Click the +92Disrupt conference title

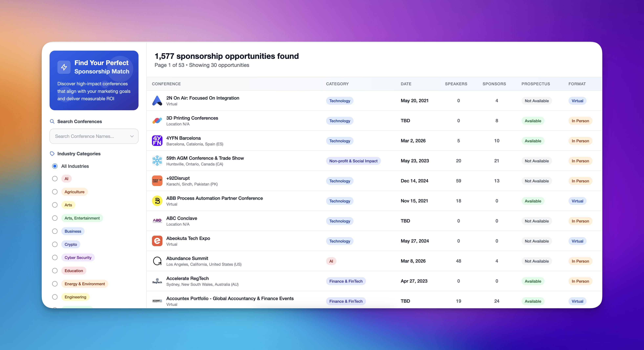pyautogui.click(x=178, y=178)
